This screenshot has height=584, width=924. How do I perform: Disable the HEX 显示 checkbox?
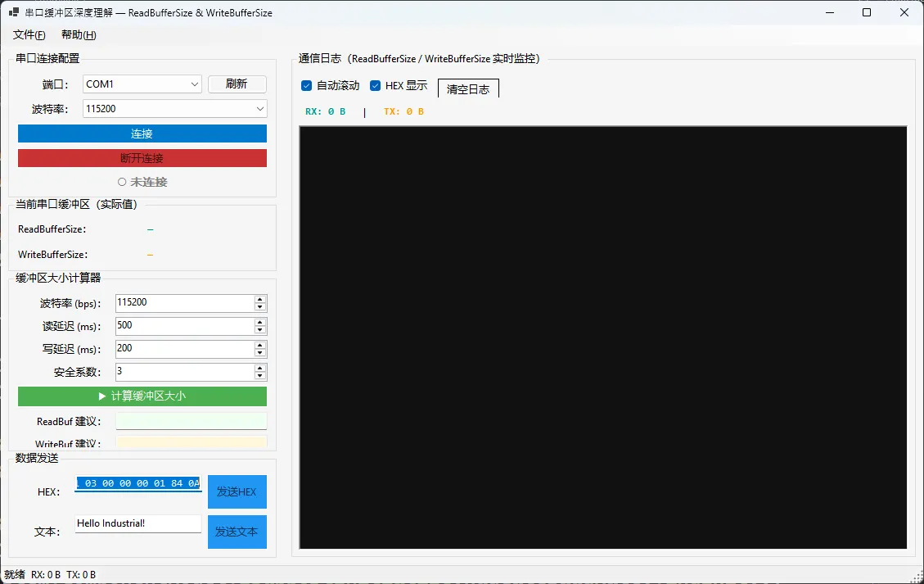click(376, 86)
